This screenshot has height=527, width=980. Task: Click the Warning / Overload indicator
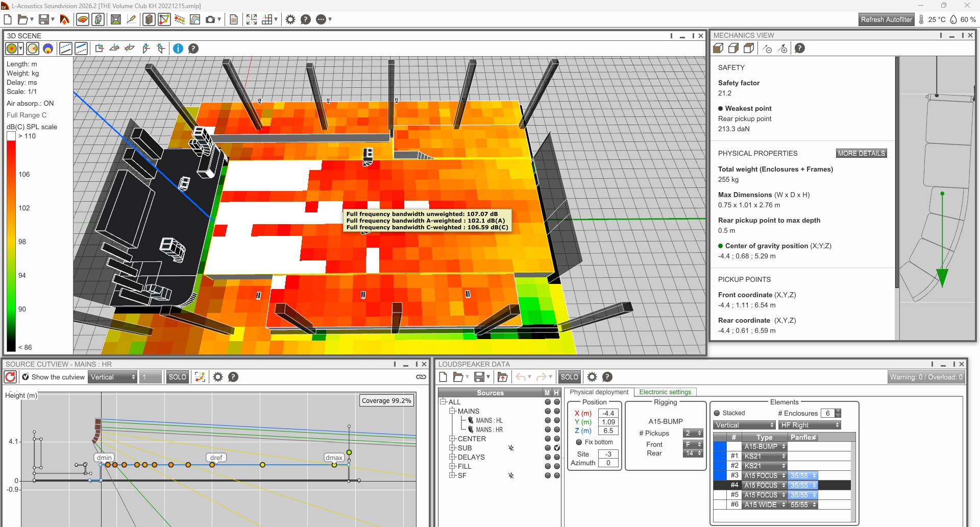(926, 377)
